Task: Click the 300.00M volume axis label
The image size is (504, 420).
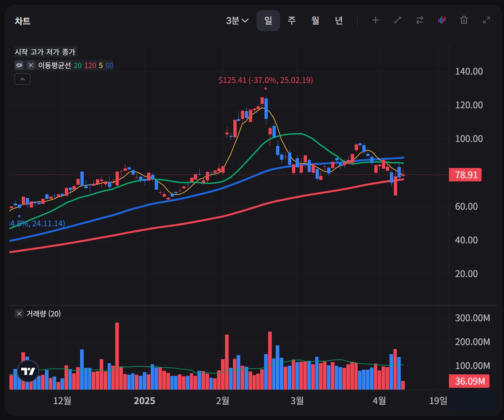Action: click(x=472, y=318)
